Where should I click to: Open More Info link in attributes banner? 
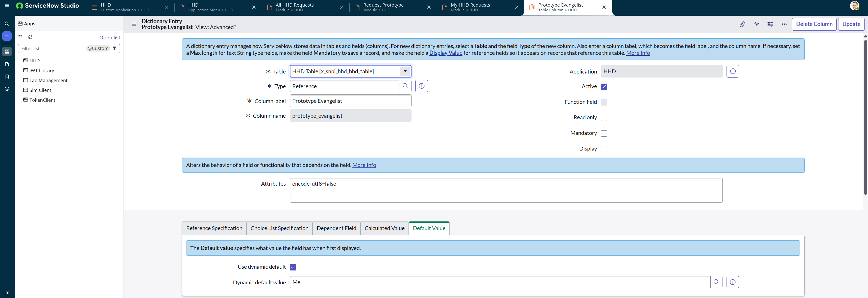point(364,165)
